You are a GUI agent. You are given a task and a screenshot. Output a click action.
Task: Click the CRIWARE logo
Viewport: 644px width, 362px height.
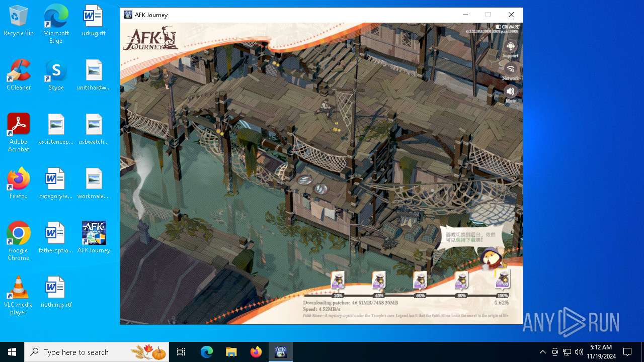point(507,27)
